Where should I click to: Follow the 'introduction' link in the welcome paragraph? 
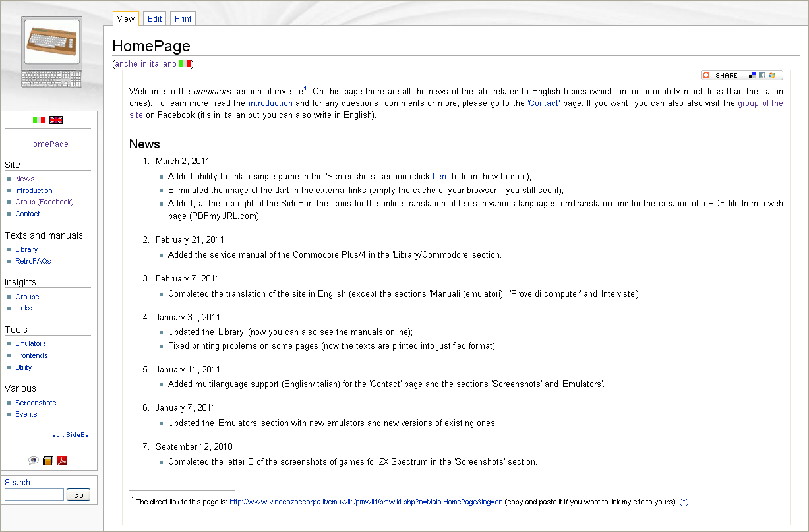click(x=270, y=103)
